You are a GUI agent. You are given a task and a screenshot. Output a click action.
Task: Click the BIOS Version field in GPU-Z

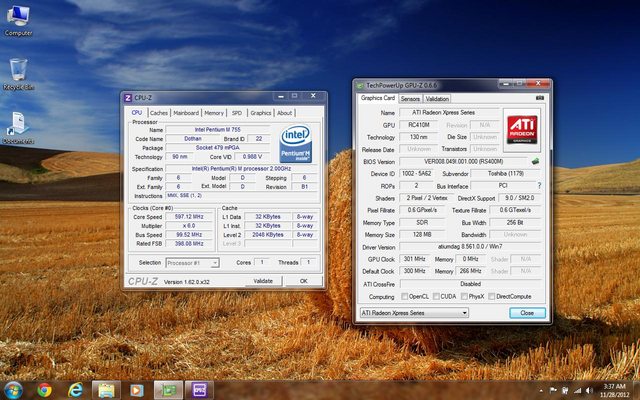point(464,161)
